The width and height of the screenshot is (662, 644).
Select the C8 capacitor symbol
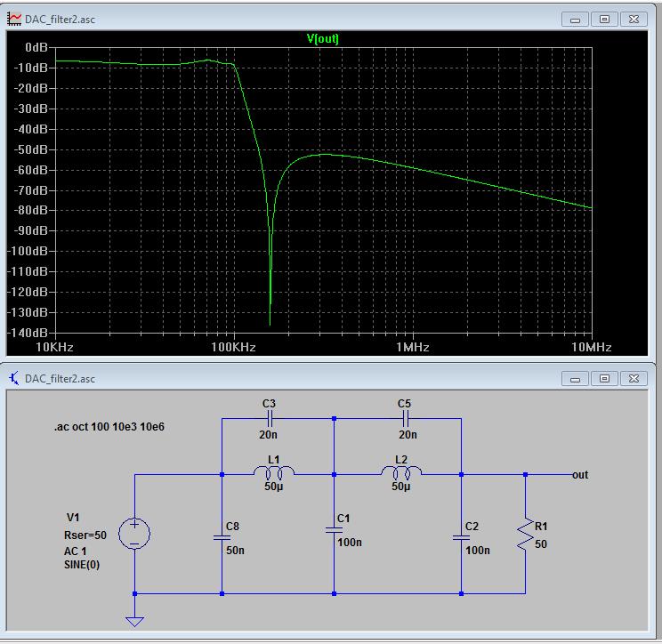pos(222,537)
